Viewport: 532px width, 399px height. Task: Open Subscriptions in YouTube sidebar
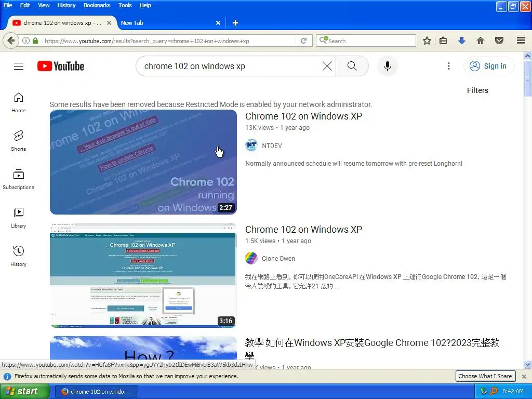pyautogui.click(x=18, y=179)
